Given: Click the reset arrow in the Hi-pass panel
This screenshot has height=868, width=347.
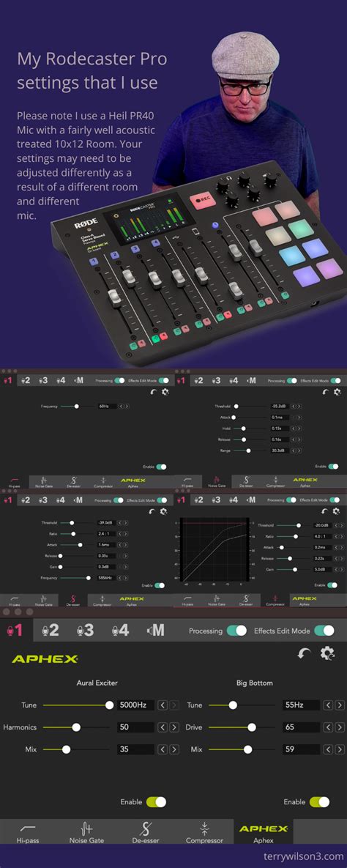Looking at the screenshot, I should pos(153,392).
